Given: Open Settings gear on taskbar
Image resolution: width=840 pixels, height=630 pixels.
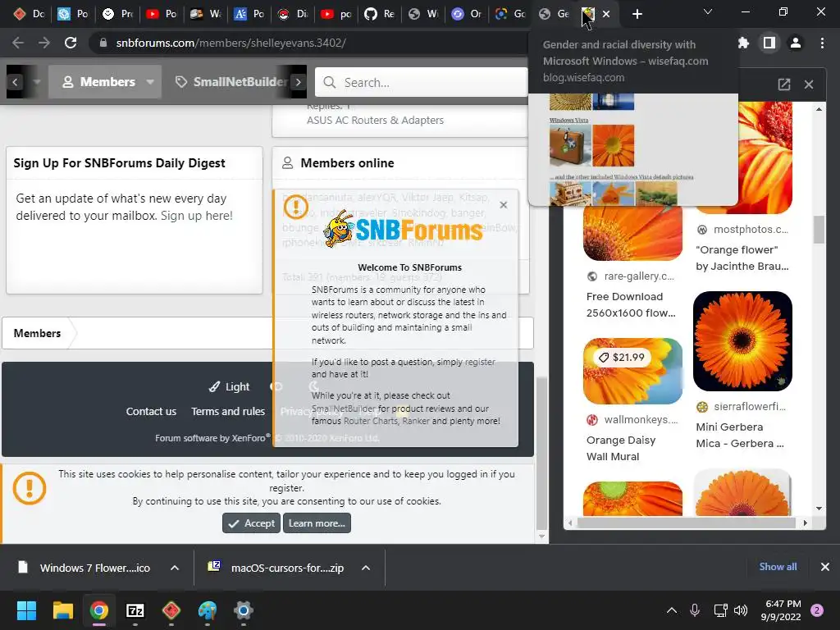Looking at the screenshot, I should coord(243,610).
